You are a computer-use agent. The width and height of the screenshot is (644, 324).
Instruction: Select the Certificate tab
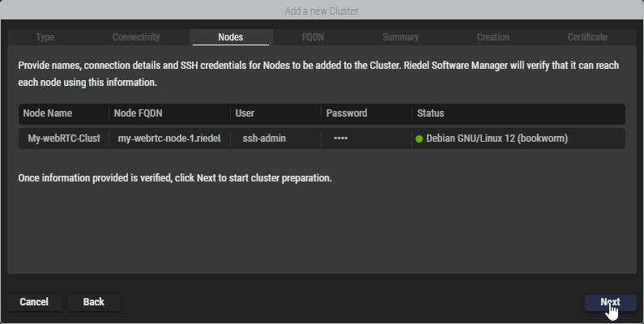point(587,37)
